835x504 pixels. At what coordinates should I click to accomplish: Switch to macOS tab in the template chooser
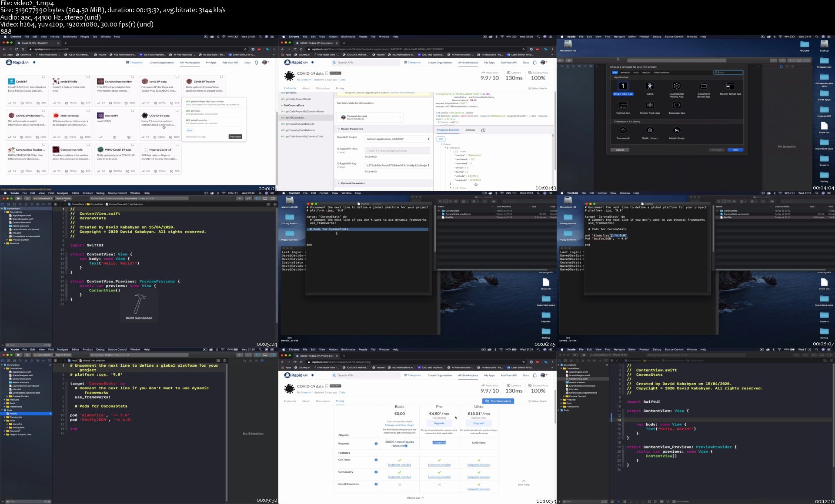[x=646, y=73]
